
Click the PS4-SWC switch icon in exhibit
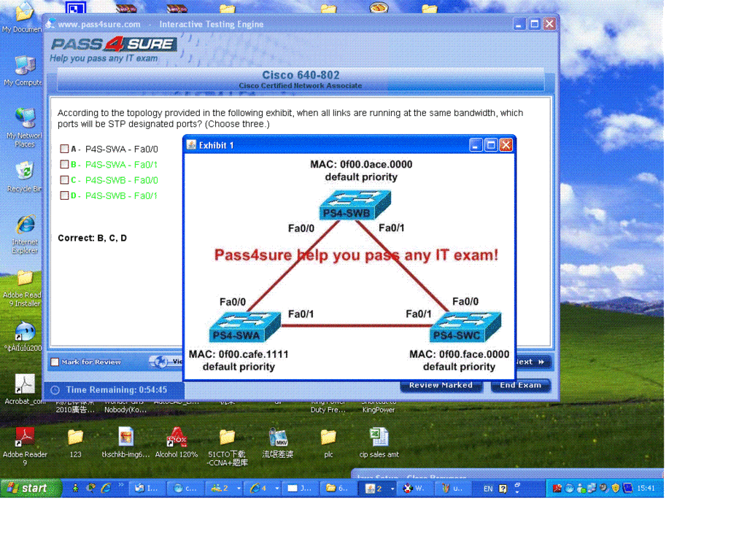tap(465, 327)
